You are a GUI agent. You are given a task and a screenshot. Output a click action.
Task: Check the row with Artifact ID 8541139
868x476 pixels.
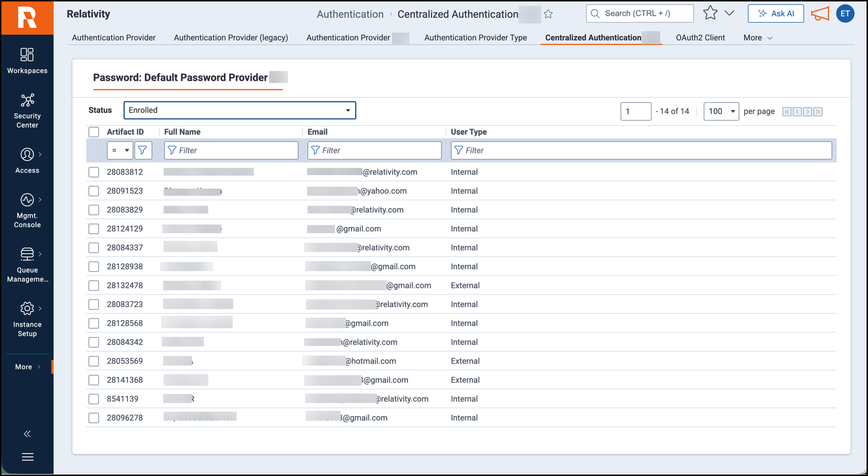[x=94, y=399]
